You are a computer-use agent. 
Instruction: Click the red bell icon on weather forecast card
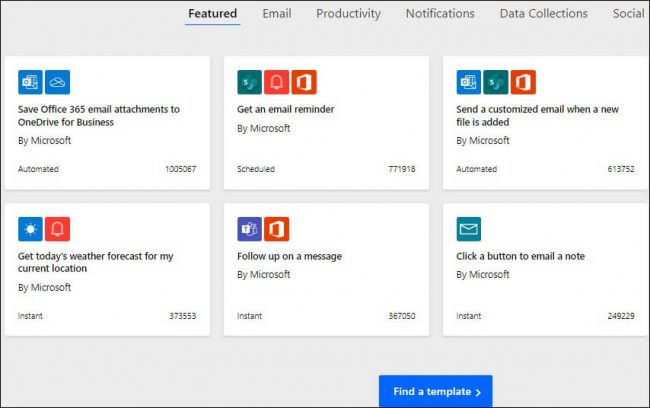[x=58, y=229]
